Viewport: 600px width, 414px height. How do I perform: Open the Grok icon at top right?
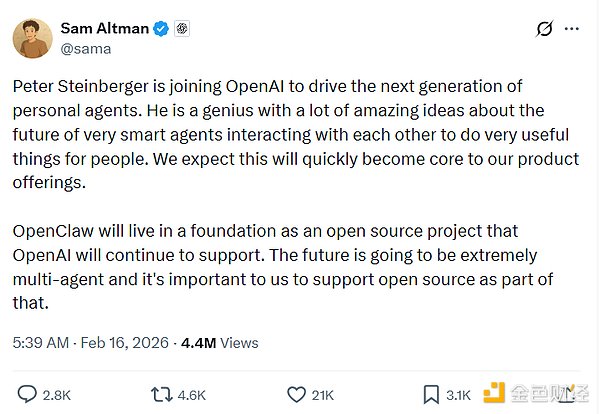click(545, 30)
